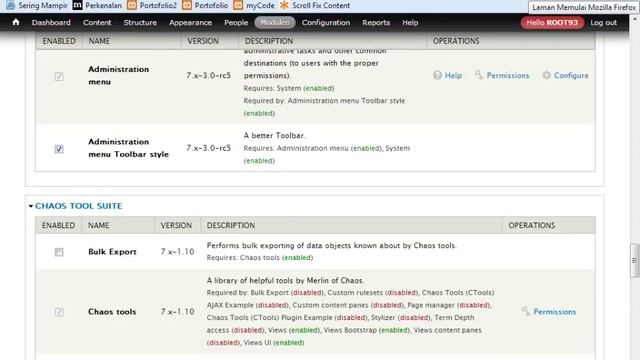Open the Sering Mampir bookmark icon
The image size is (640, 360).
click(10, 5)
